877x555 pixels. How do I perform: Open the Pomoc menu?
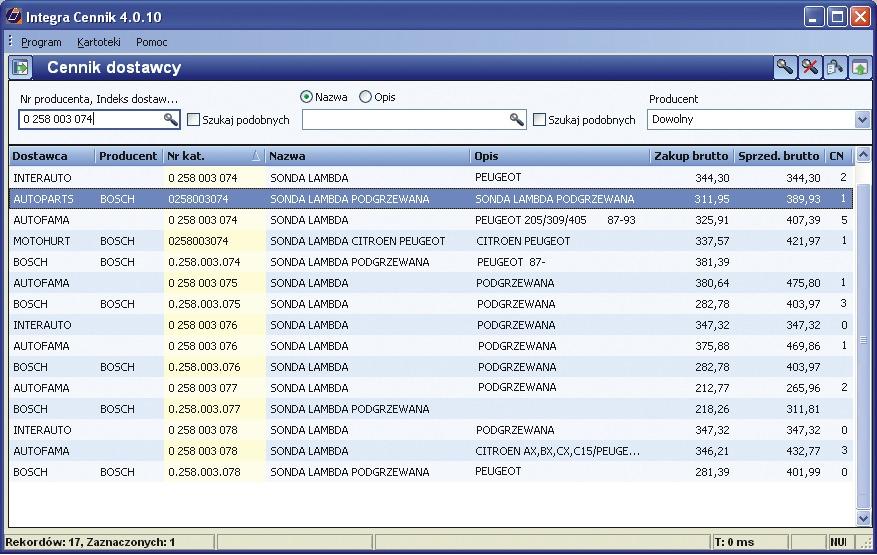[x=152, y=42]
